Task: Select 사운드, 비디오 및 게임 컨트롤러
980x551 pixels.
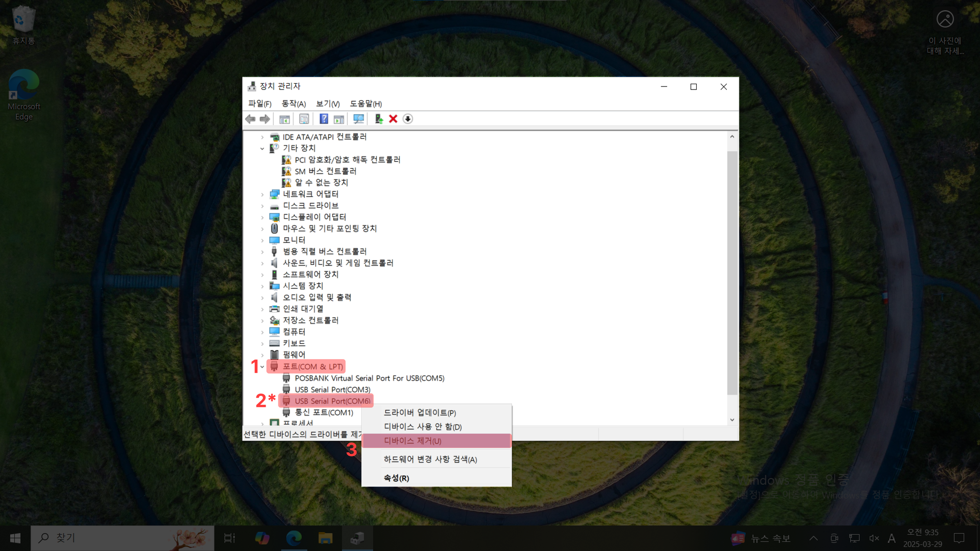Action: click(338, 263)
